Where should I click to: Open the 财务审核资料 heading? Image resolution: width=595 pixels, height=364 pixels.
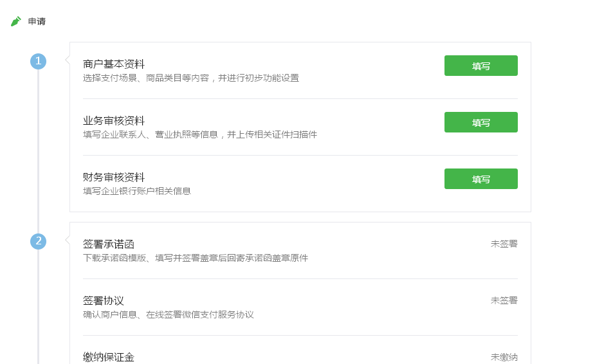(x=114, y=177)
